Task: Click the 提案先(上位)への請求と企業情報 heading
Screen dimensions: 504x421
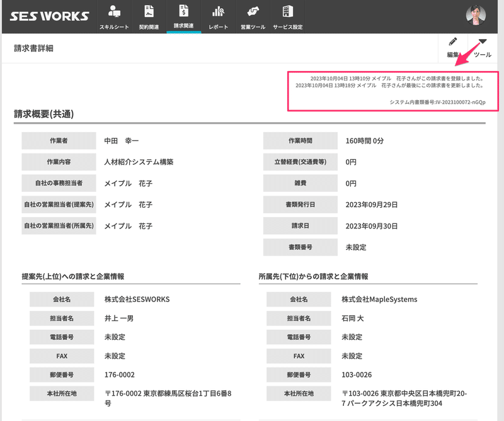Action: (x=73, y=276)
